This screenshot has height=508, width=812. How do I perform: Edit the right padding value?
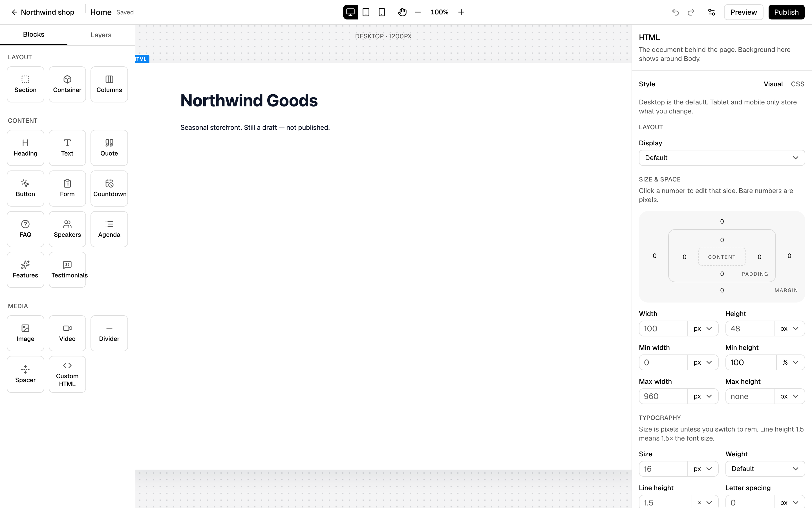pyautogui.click(x=759, y=257)
